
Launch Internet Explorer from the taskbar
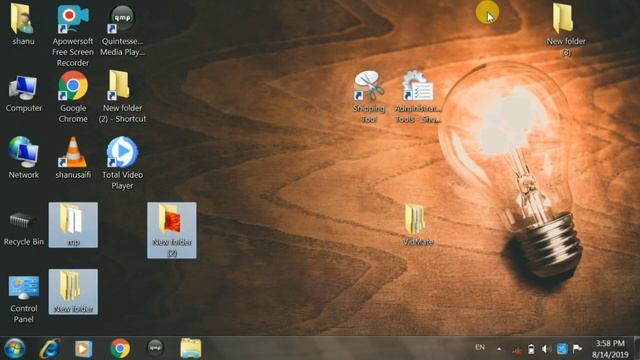click(50, 349)
